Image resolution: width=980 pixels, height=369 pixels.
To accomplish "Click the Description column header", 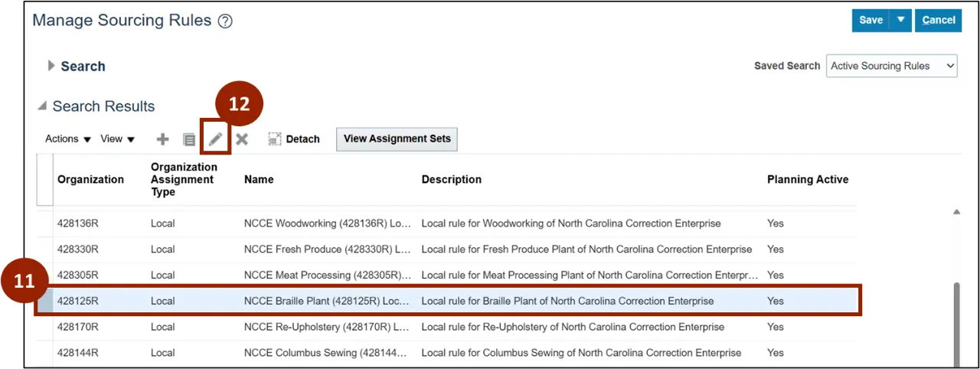I will 452,179.
